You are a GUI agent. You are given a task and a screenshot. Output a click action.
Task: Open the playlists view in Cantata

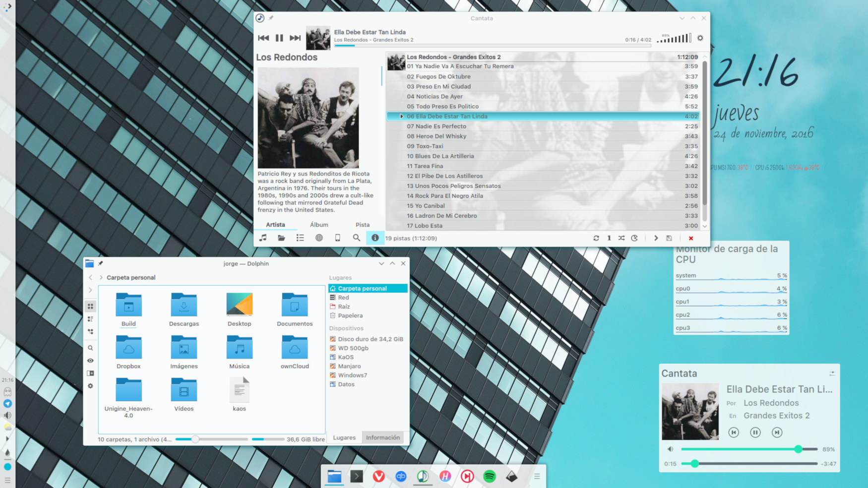[x=300, y=238]
